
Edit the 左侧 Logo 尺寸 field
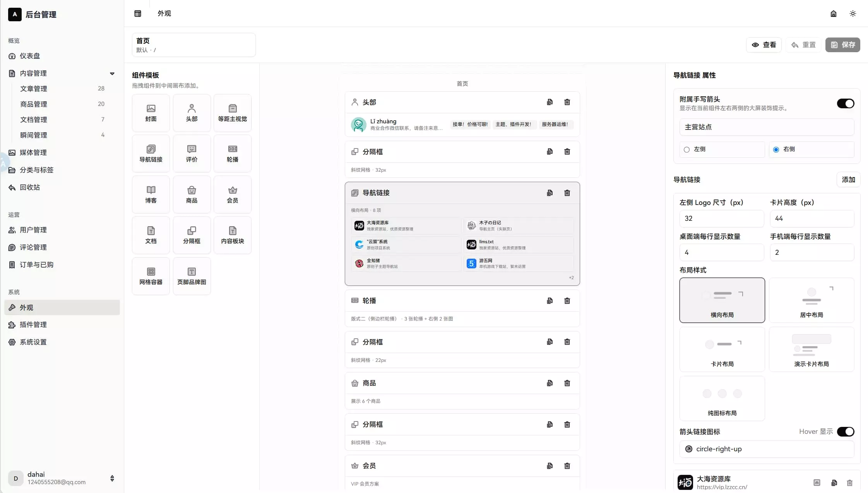click(722, 219)
